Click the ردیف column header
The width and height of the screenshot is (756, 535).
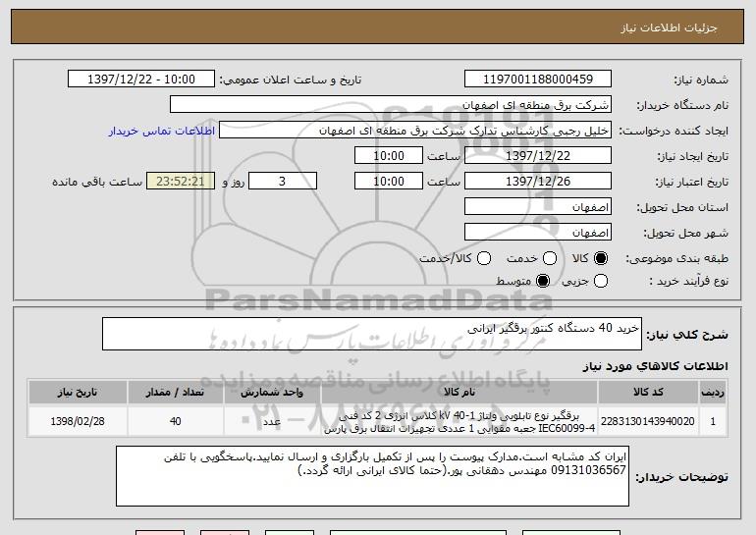point(713,392)
